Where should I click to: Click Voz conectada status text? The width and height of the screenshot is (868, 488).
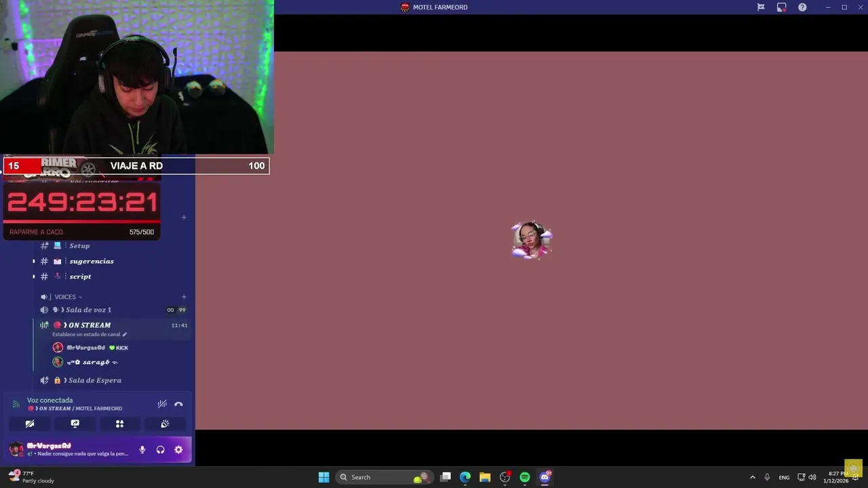coord(50,400)
